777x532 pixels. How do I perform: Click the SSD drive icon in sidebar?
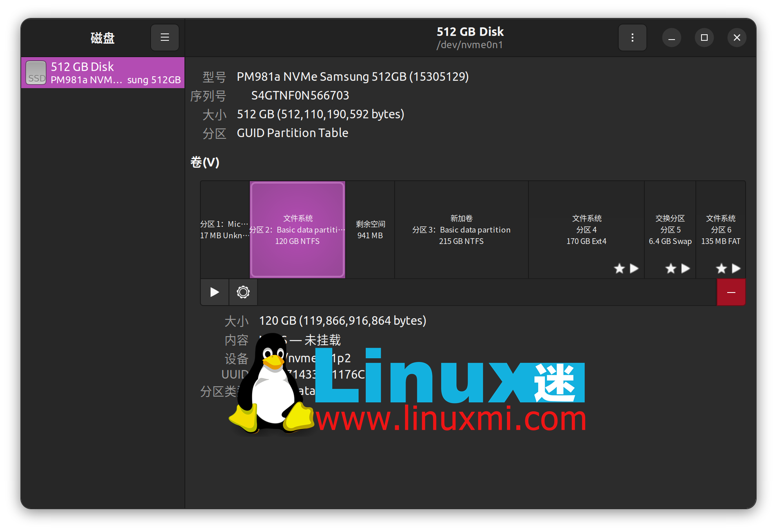(x=36, y=73)
